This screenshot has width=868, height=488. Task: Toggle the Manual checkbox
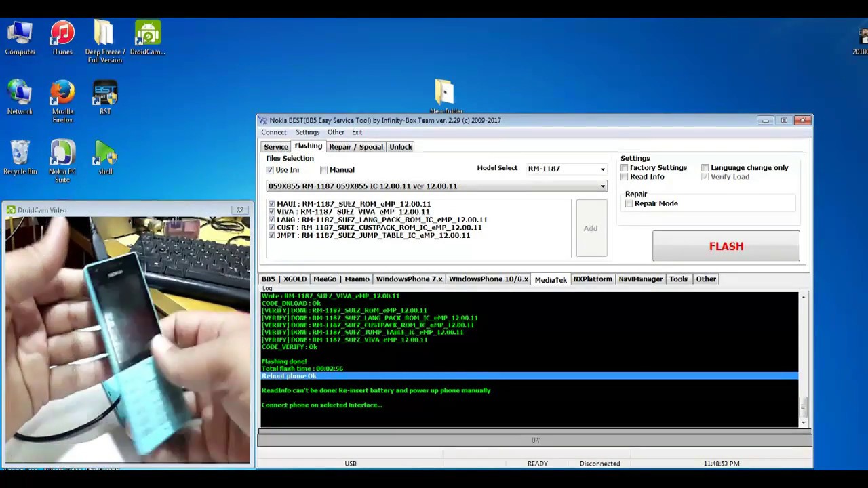pyautogui.click(x=324, y=170)
